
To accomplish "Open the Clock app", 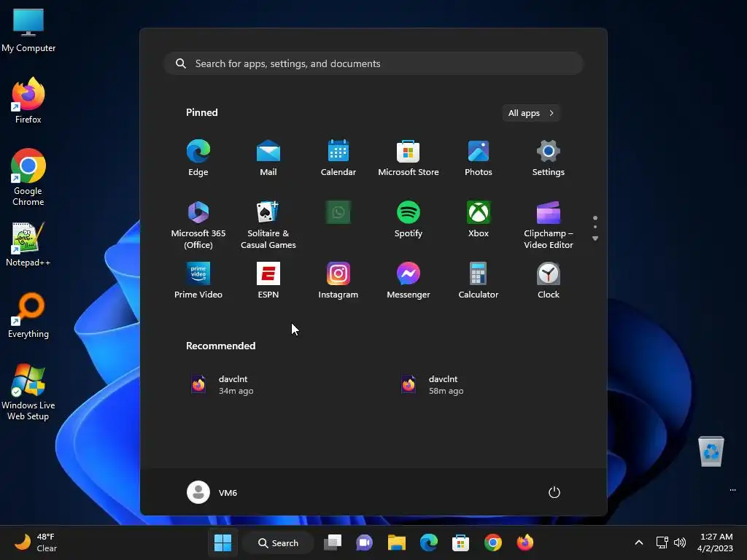I will pos(549,281).
